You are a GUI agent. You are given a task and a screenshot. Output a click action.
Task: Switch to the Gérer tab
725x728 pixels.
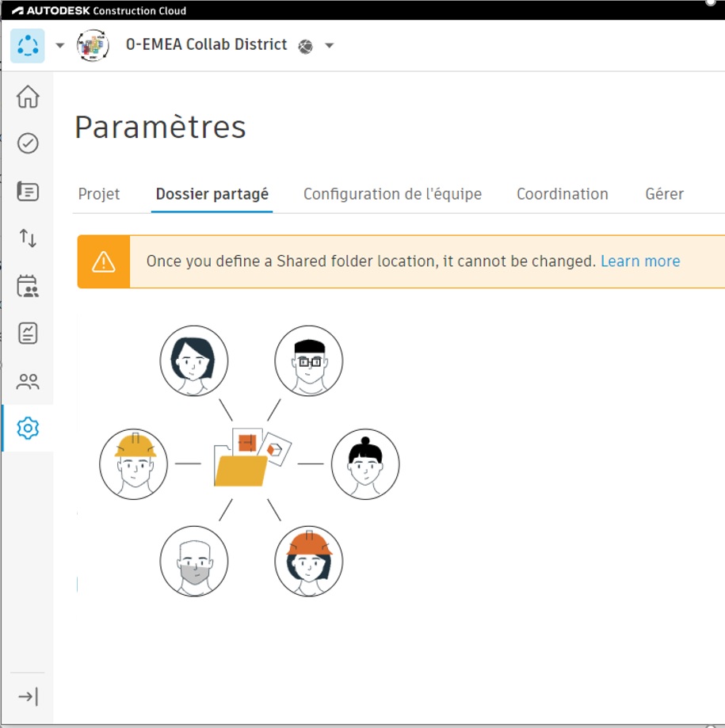[x=664, y=194]
